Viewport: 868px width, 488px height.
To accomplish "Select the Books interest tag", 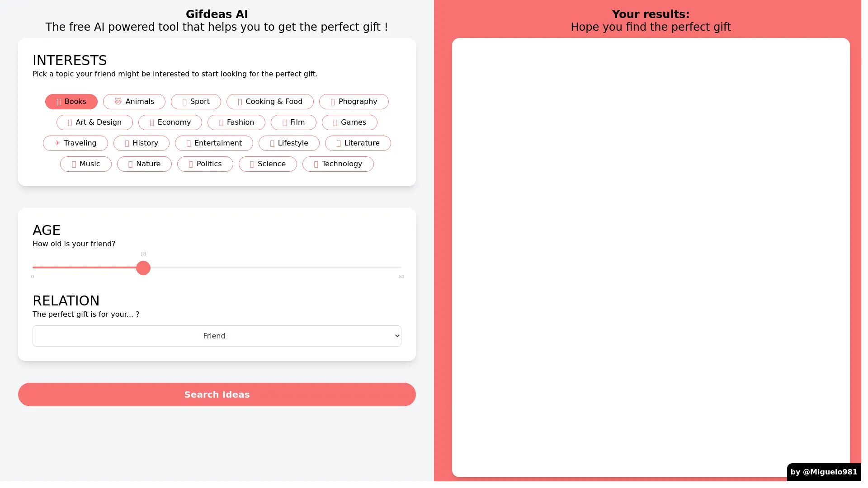I will tap(71, 101).
